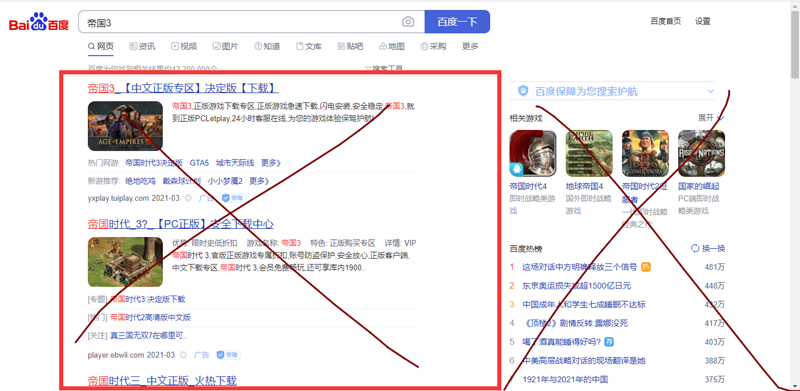Click the Age of Empires III thumbnail
The width and height of the screenshot is (800, 391).
[x=125, y=126]
